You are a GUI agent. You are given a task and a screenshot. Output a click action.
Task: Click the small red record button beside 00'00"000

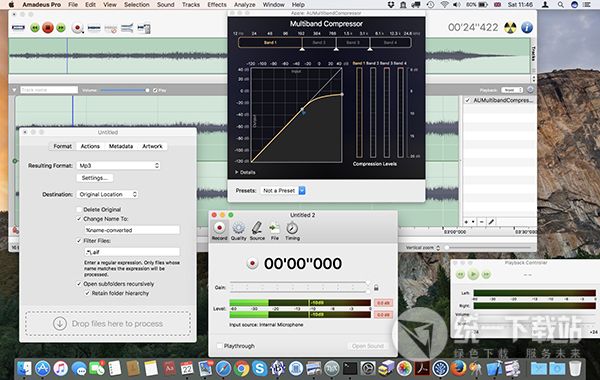coord(252,263)
